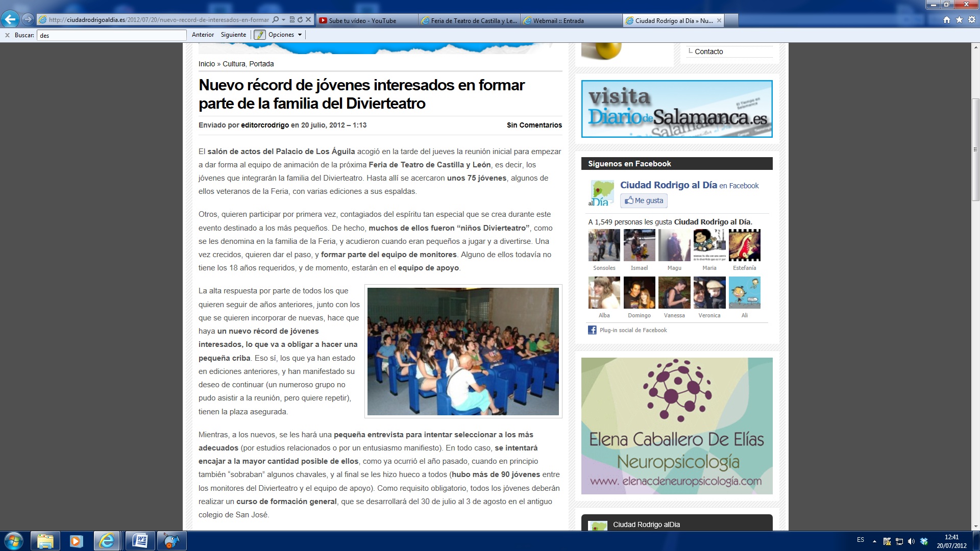Open the Cultura category link

[x=234, y=64]
